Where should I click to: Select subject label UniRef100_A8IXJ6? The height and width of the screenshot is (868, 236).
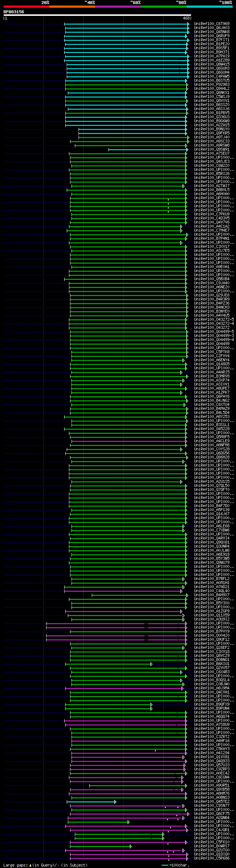click(x=212, y=109)
